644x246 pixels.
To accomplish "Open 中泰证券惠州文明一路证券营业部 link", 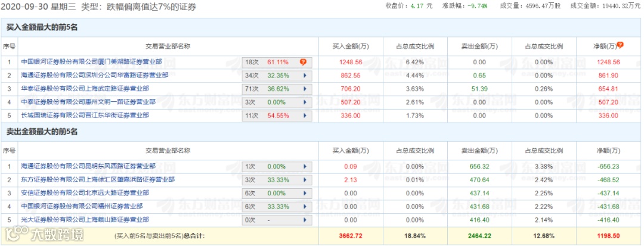I will (x=88, y=102).
